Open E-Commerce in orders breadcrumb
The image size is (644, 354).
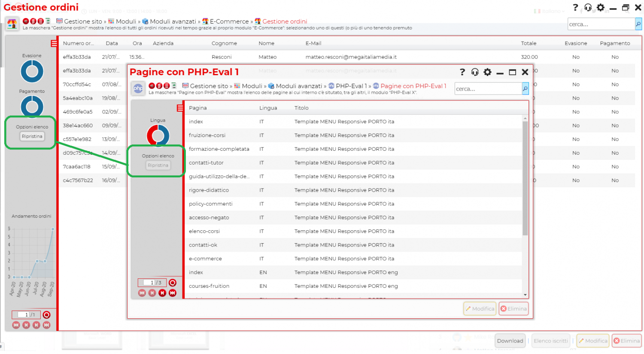coord(229,21)
